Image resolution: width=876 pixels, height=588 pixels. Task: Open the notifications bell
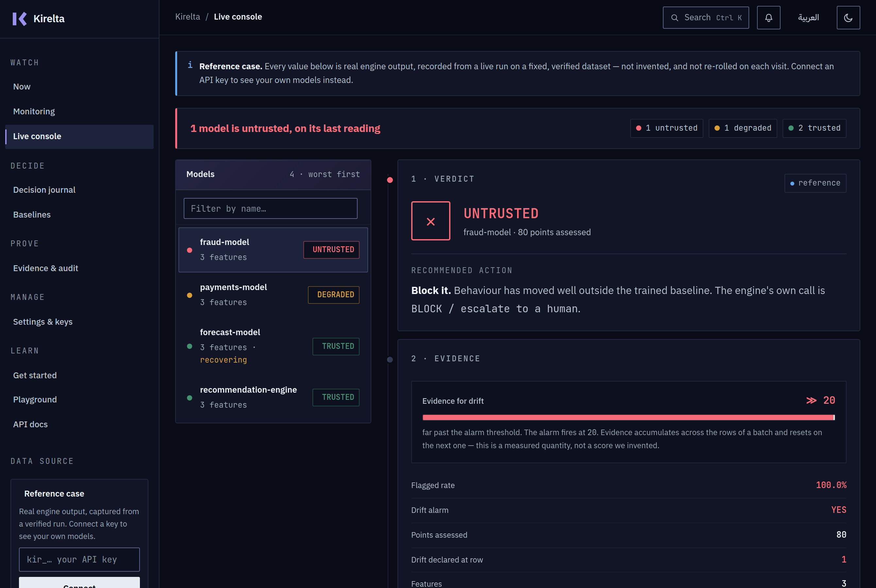pos(768,18)
